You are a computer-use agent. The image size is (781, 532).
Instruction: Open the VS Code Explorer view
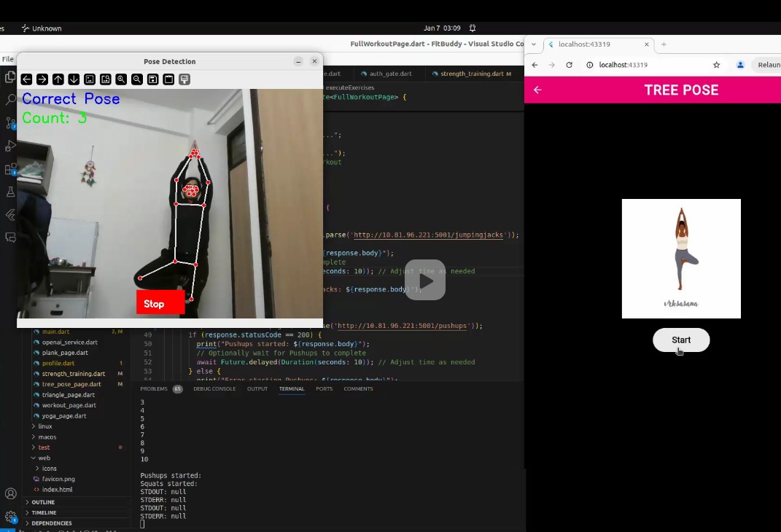pos(10,77)
